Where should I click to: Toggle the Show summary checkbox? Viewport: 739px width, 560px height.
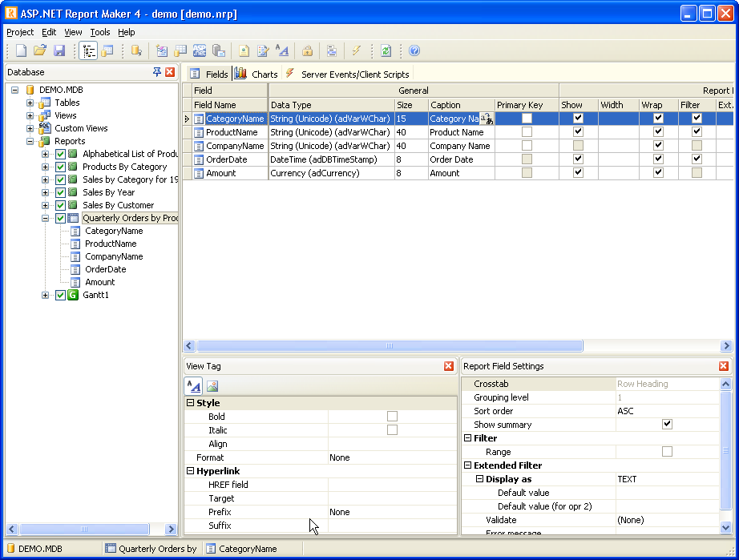[667, 425]
